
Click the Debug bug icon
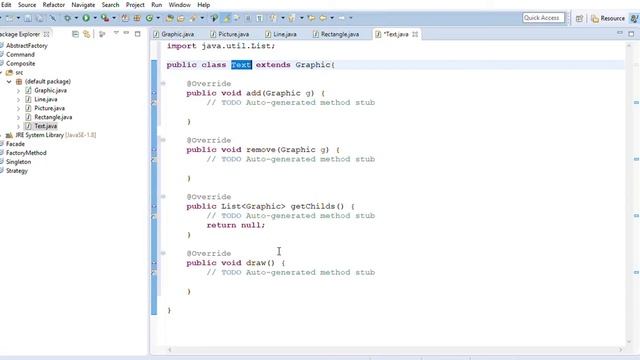(67, 18)
